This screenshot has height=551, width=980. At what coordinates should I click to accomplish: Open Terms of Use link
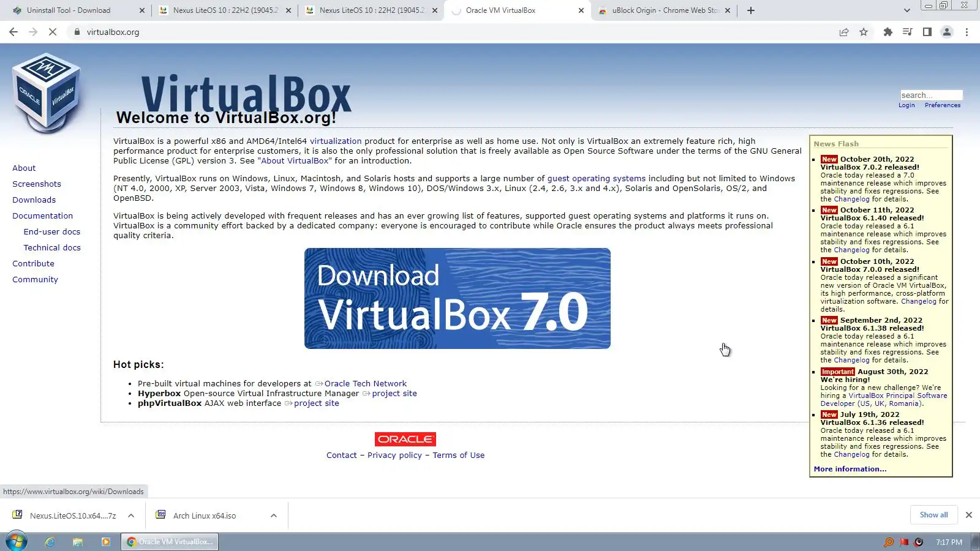click(459, 455)
